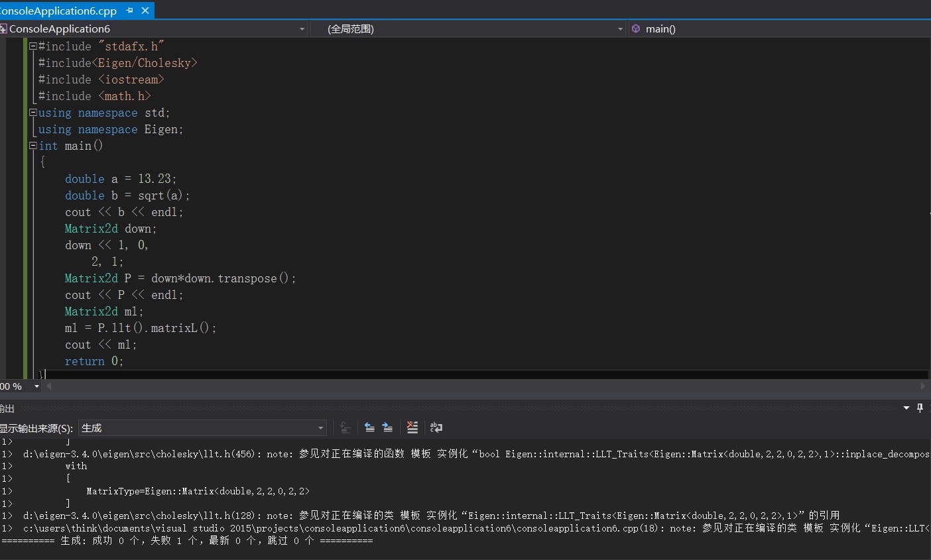
Task: Collapse the int main() code region
Action: (32, 146)
